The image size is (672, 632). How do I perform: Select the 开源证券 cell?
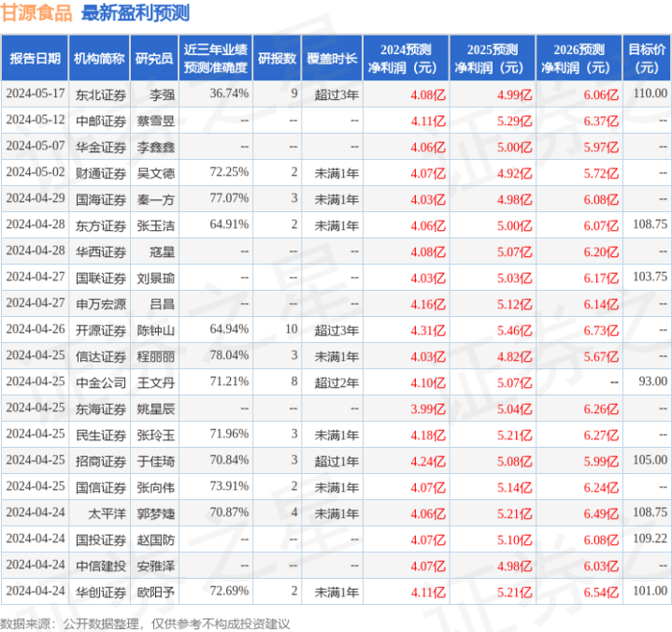[x=101, y=331]
